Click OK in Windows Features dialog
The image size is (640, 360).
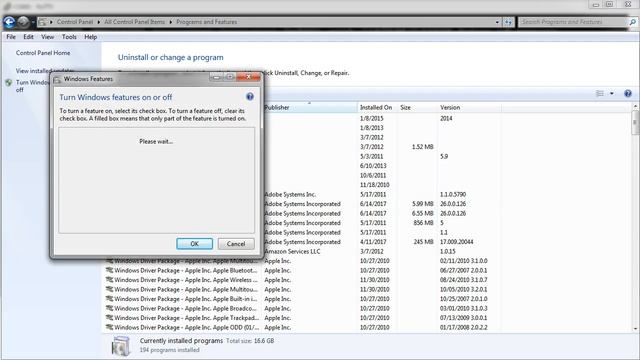pos(194,244)
